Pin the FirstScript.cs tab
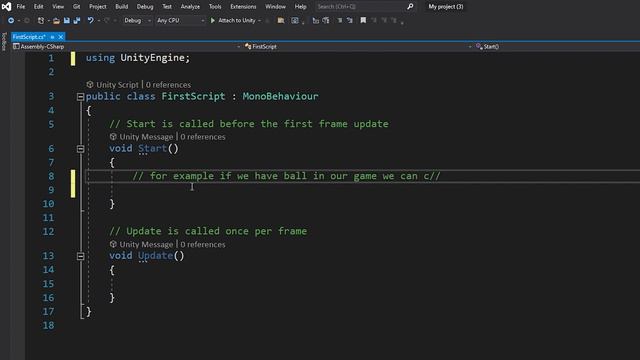Viewport: 640px width, 360px height. [52, 37]
